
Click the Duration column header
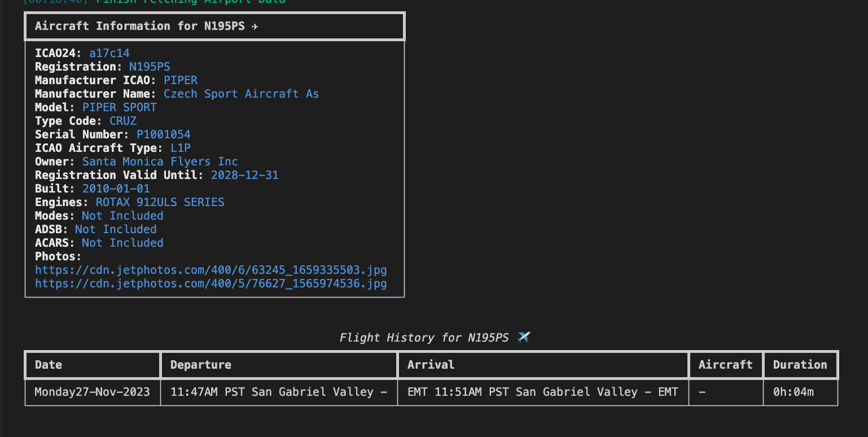tap(800, 365)
